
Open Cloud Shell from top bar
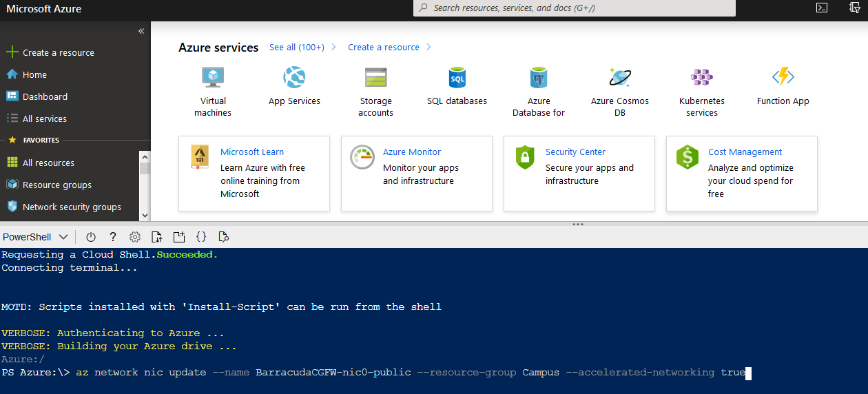pyautogui.click(x=822, y=8)
